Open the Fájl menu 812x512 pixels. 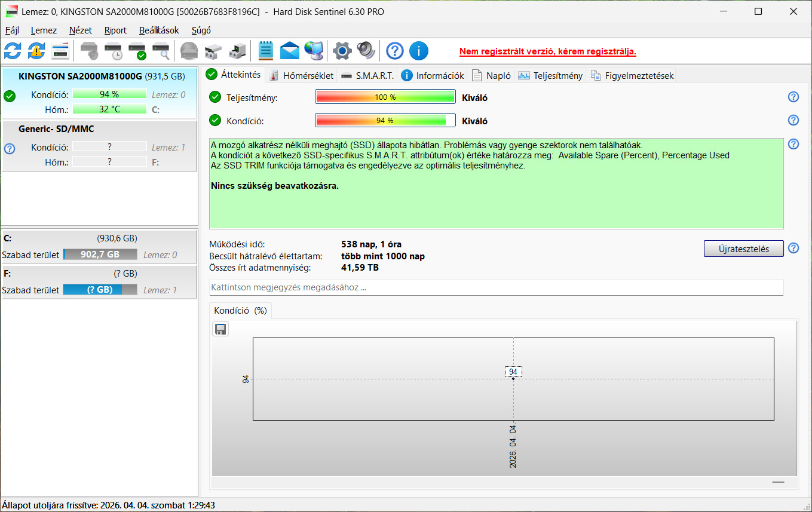pyautogui.click(x=12, y=30)
